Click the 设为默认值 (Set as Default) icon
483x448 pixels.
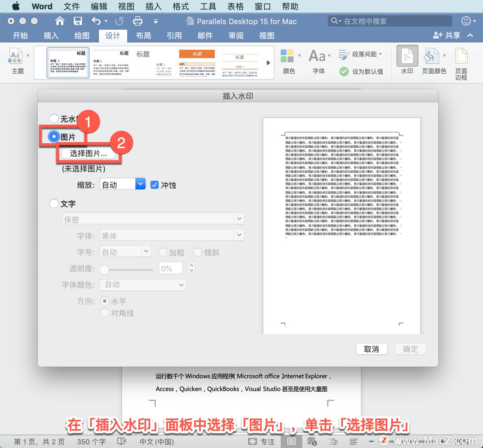361,71
